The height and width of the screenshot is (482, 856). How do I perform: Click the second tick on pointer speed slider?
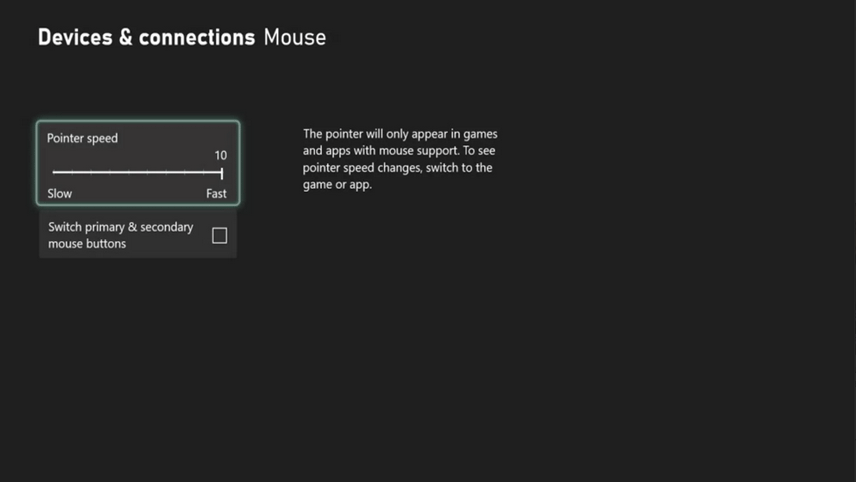pos(73,172)
